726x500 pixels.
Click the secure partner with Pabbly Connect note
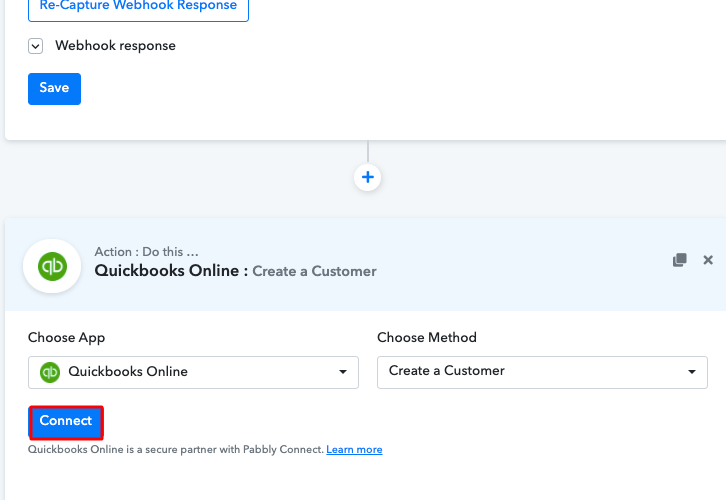click(x=176, y=450)
